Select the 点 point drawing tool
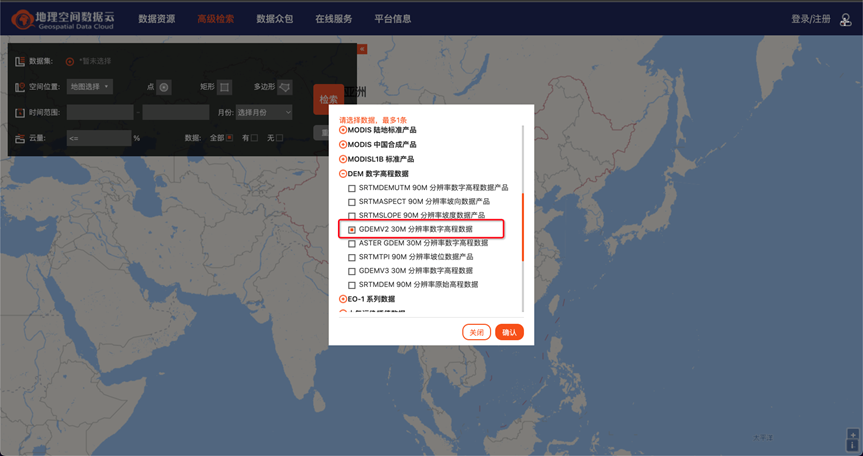This screenshot has width=863, height=456. (163, 87)
